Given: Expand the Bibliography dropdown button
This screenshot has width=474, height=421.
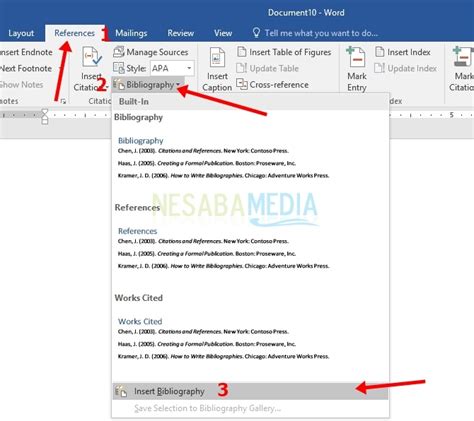Looking at the screenshot, I should (x=148, y=85).
